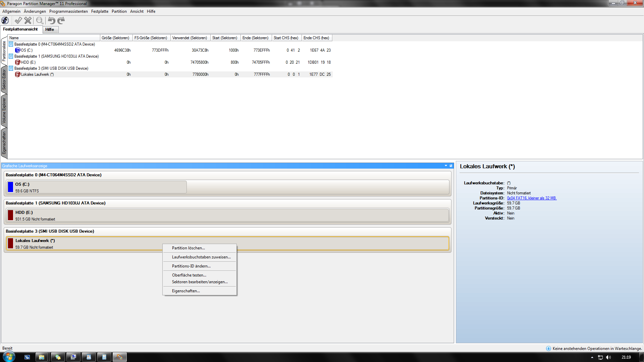Detach graphic drive panel via float icon
644x362 pixels.
[x=451, y=166]
